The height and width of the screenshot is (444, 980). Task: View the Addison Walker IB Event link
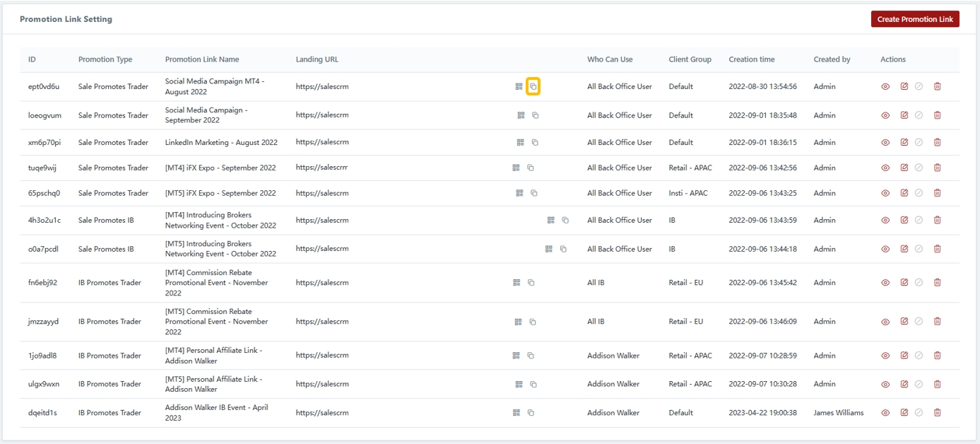pos(885,413)
